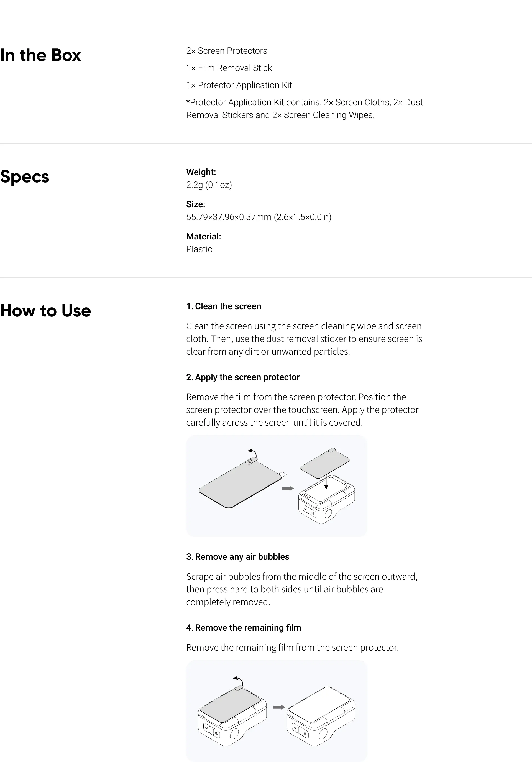Viewport: 532px width, 762px height.
Task: Click the "Specs" section heading
Action: [25, 177]
